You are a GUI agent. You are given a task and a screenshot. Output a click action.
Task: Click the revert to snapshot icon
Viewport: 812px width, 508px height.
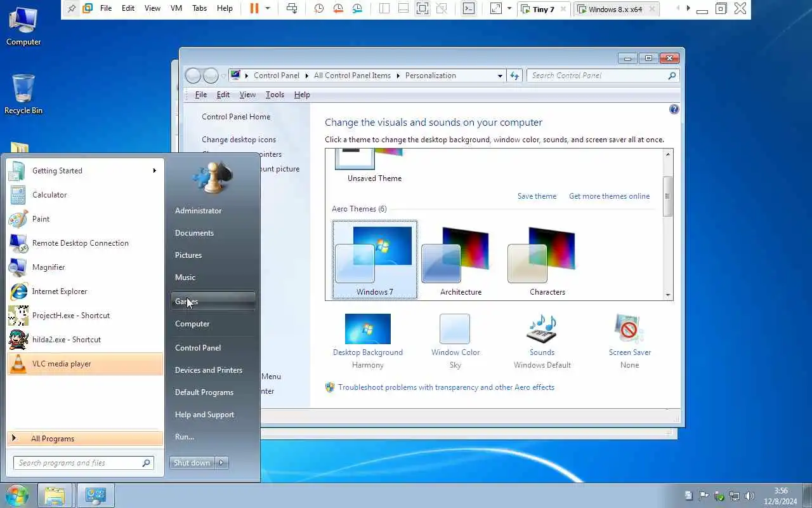tap(338, 8)
